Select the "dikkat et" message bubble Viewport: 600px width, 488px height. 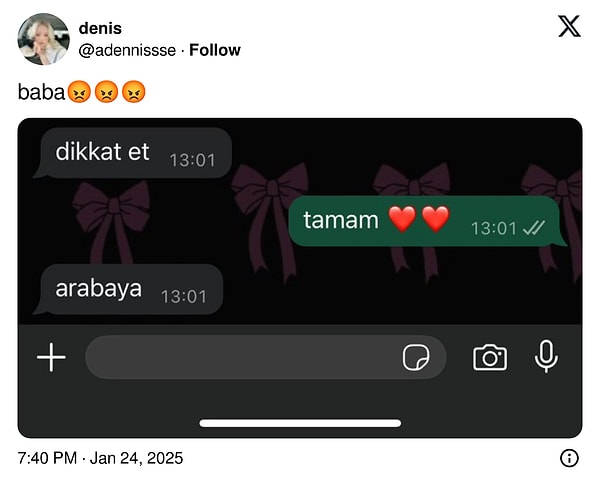click(x=132, y=153)
